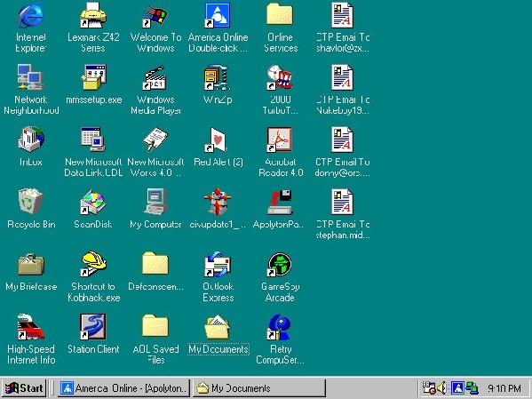Open Network Neighborhood
532x399 pixels.
coord(31,78)
